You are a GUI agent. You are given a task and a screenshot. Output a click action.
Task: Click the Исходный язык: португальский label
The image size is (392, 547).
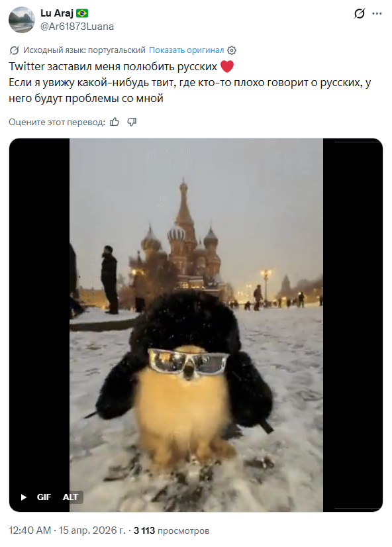[84, 50]
